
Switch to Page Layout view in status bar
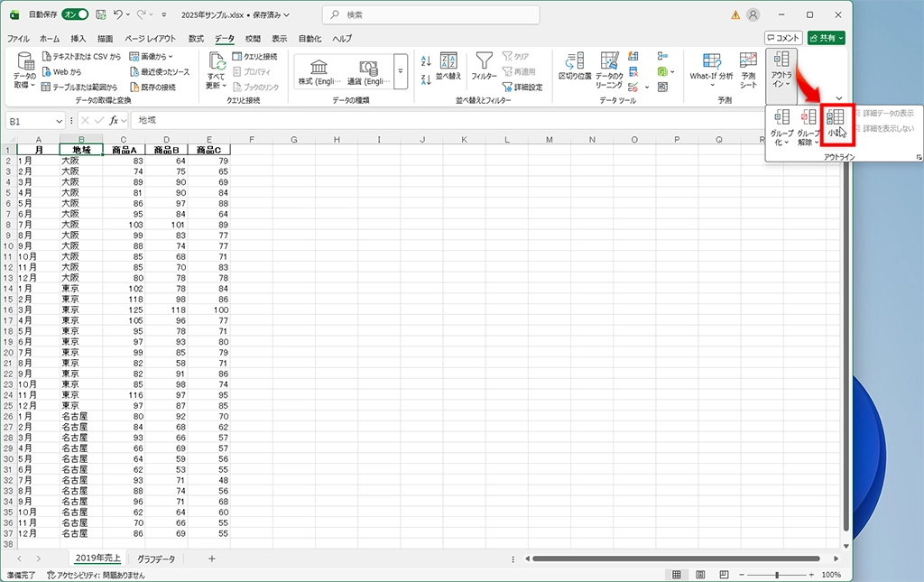(698, 575)
